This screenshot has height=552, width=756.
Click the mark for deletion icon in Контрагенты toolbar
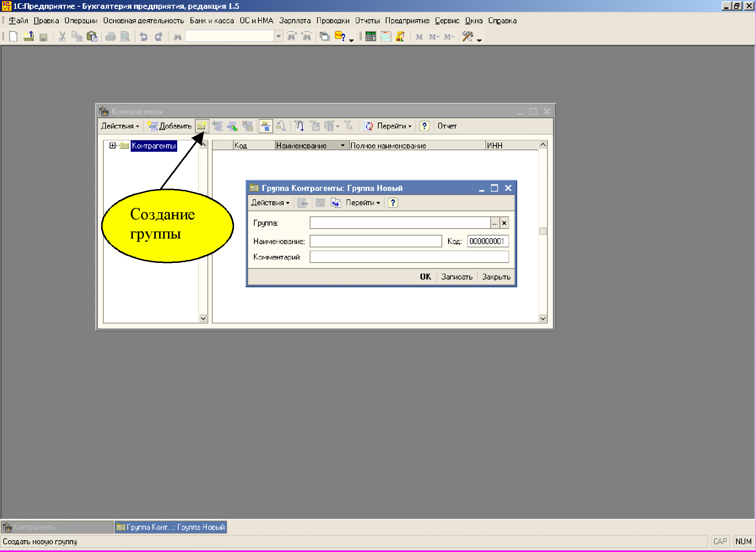click(x=247, y=126)
